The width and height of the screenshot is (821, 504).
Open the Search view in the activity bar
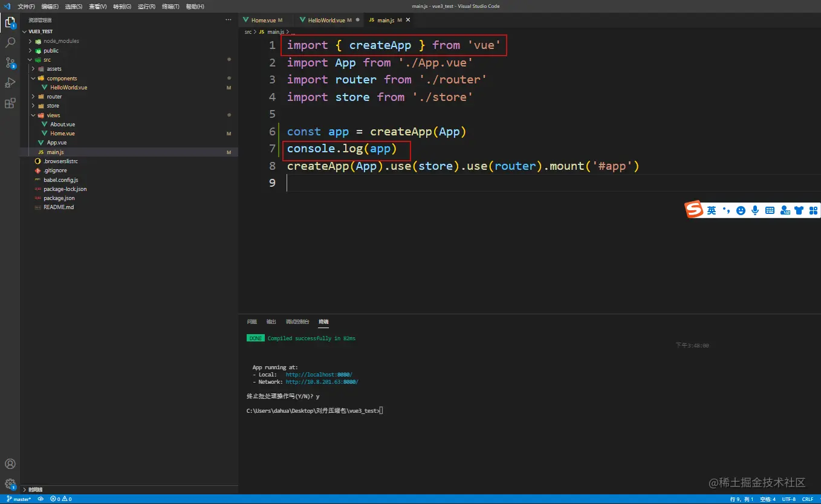click(x=10, y=43)
